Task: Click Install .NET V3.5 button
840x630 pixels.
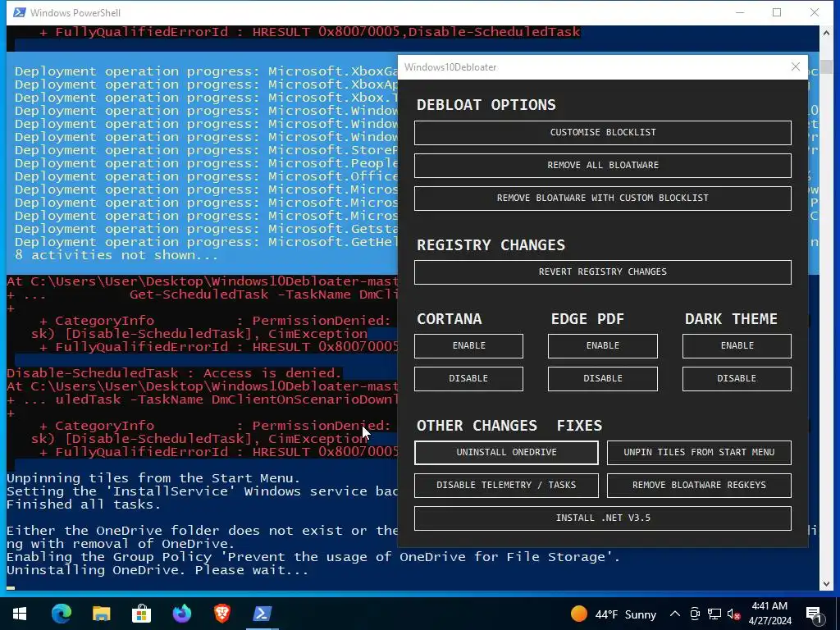Action: click(603, 518)
